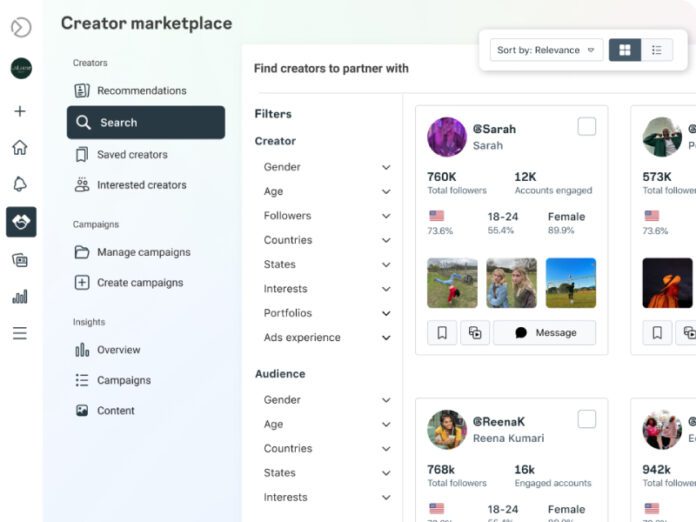Switch to list view layout
Screen dimensions: 696x522
pos(656,49)
